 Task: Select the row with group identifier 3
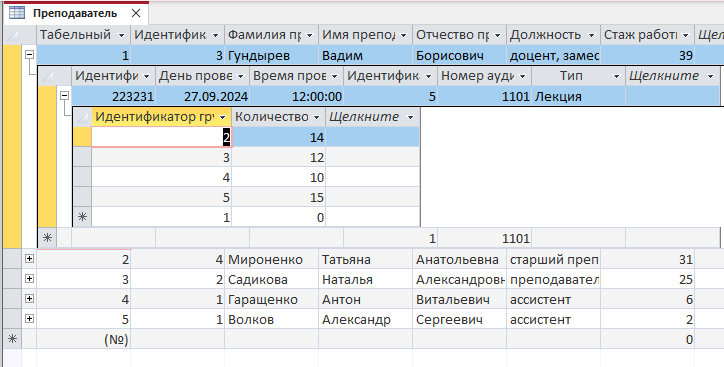[x=83, y=157]
